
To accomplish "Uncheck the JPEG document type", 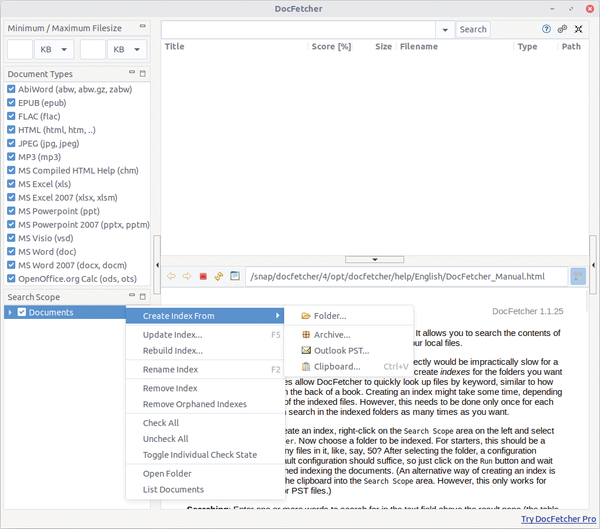I will pyautogui.click(x=11, y=143).
